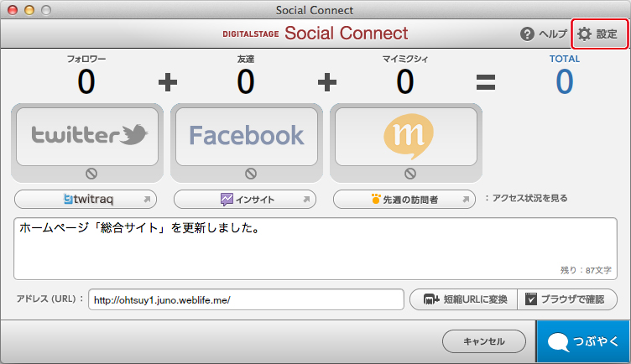Click 残り：87文字 remaining characters label

tap(586, 270)
